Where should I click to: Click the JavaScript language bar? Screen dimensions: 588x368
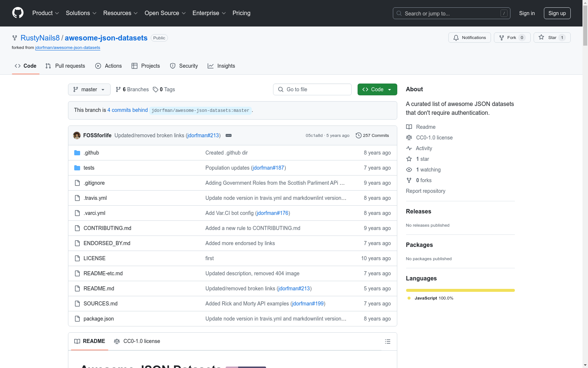click(460, 290)
